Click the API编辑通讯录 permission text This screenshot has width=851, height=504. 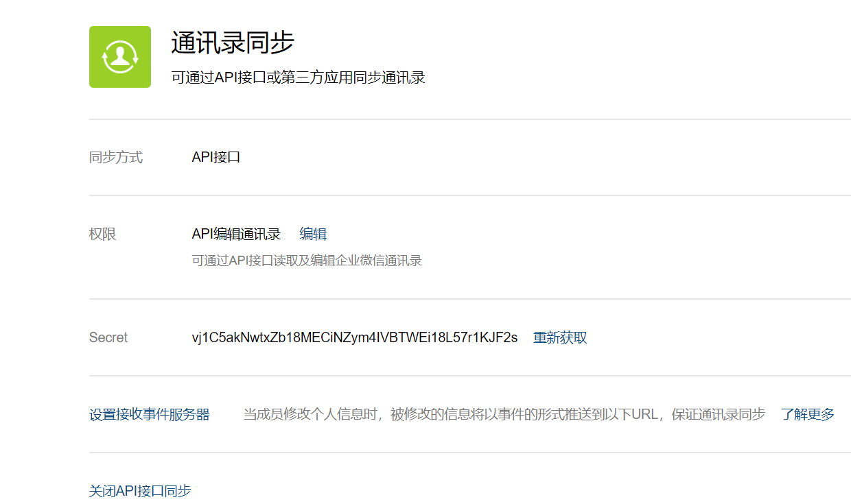click(x=237, y=235)
